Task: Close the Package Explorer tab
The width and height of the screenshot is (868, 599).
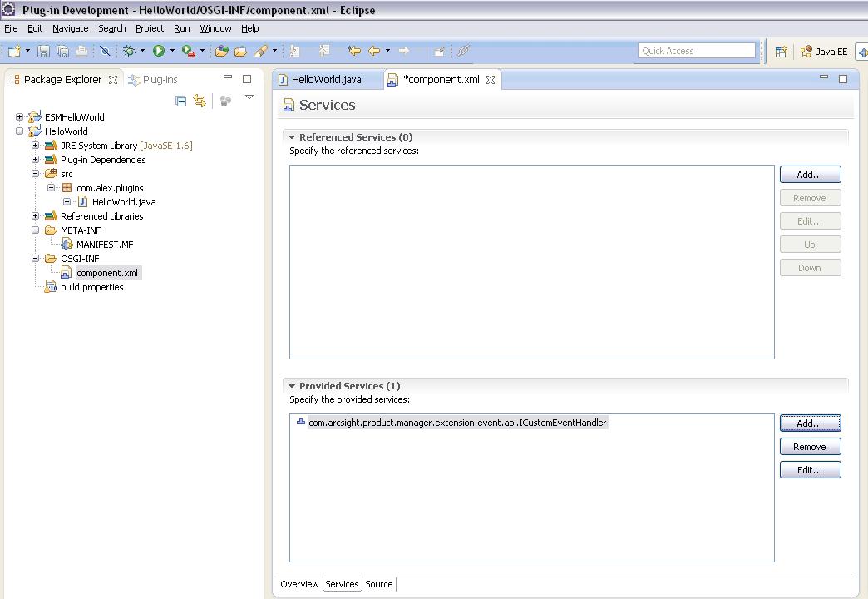Action: tap(113, 80)
